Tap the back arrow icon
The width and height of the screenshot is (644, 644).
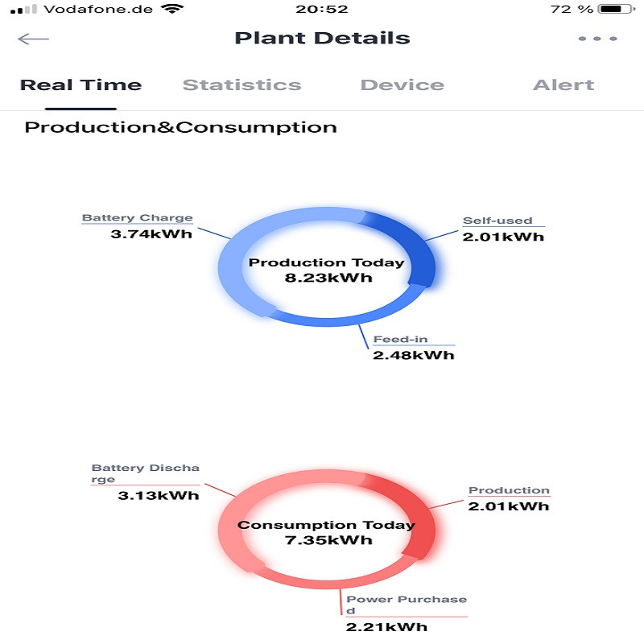click(33, 39)
